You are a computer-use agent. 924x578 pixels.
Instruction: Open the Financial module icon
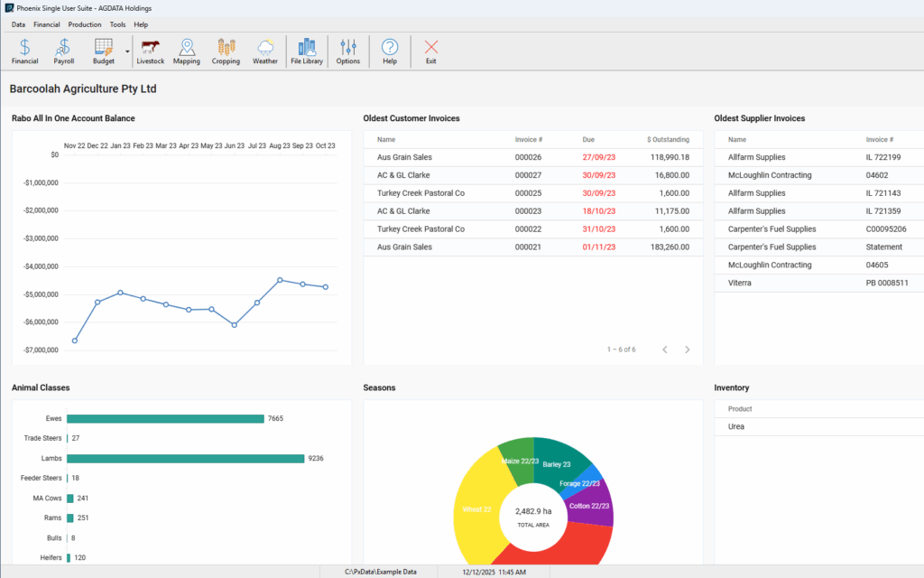point(24,51)
